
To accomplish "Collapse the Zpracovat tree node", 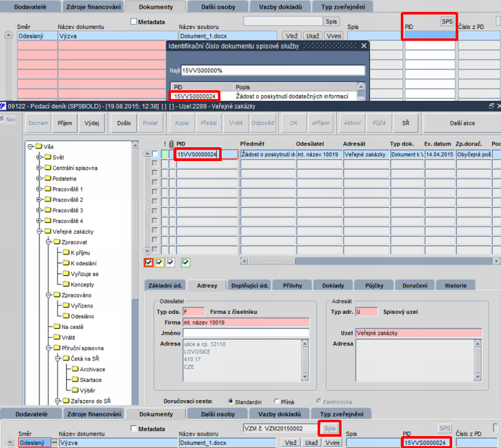I will (48, 242).
